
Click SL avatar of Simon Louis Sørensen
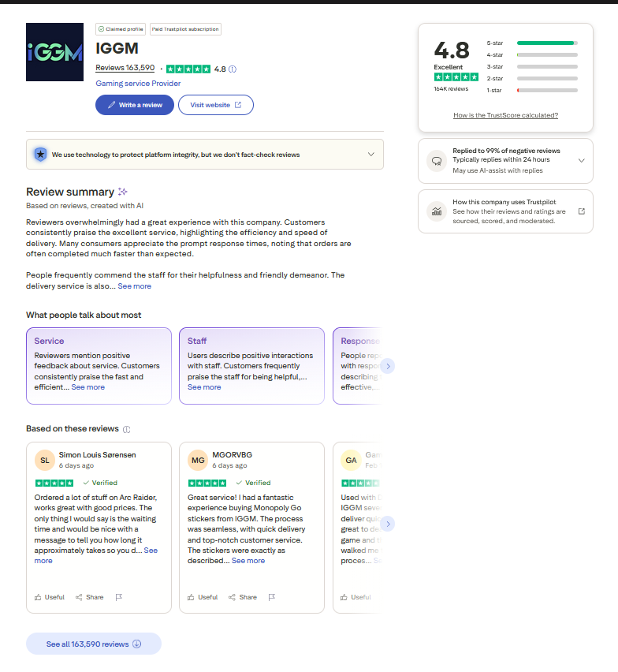pyautogui.click(x=45, y=461)
